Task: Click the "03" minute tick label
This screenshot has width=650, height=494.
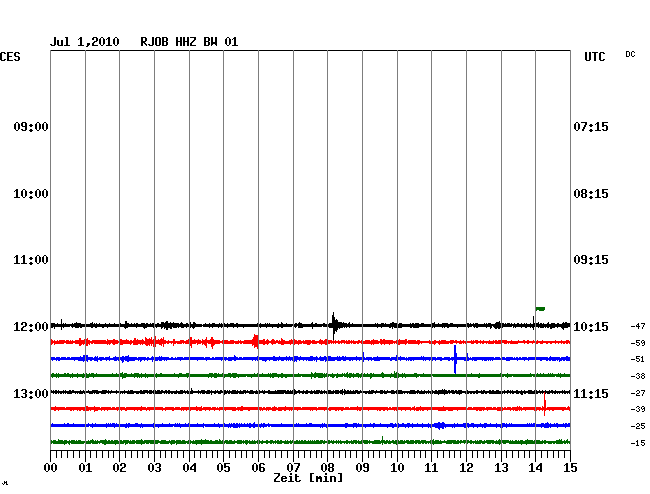Action: [x=154, y=468]
